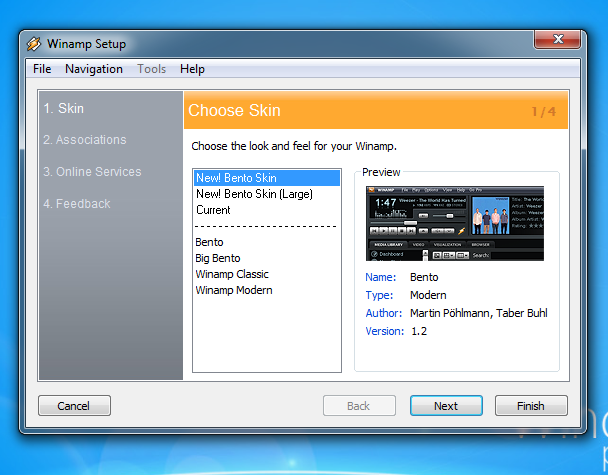Click the disabled Back button
The height and width of the screenshot is (475, 608).
point(359,406)
